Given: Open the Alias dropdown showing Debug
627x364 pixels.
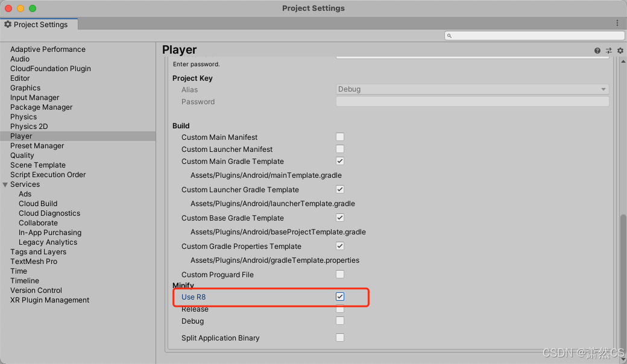Looking at the screenshot, I should pos(472,89).
